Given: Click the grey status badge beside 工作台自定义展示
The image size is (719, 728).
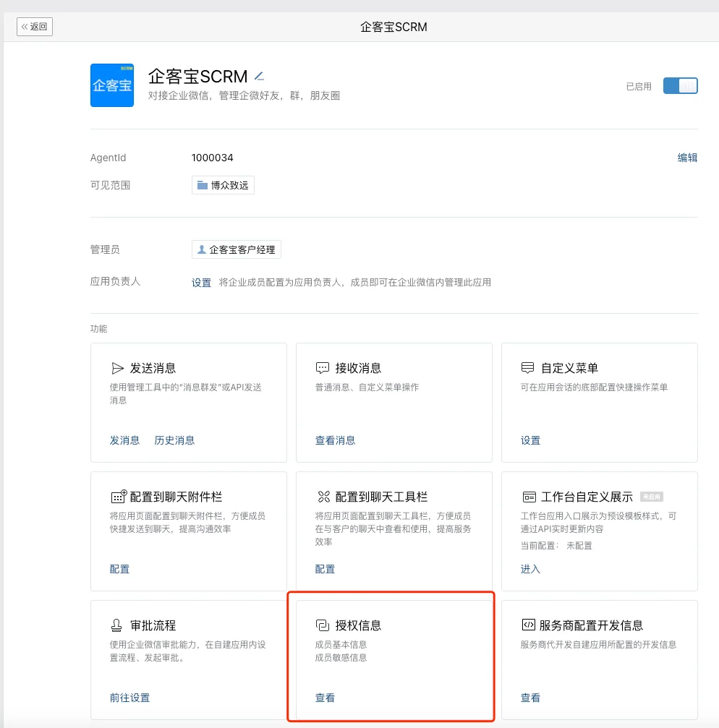Looking at the screenshot, I should click(x=651, y=497).
